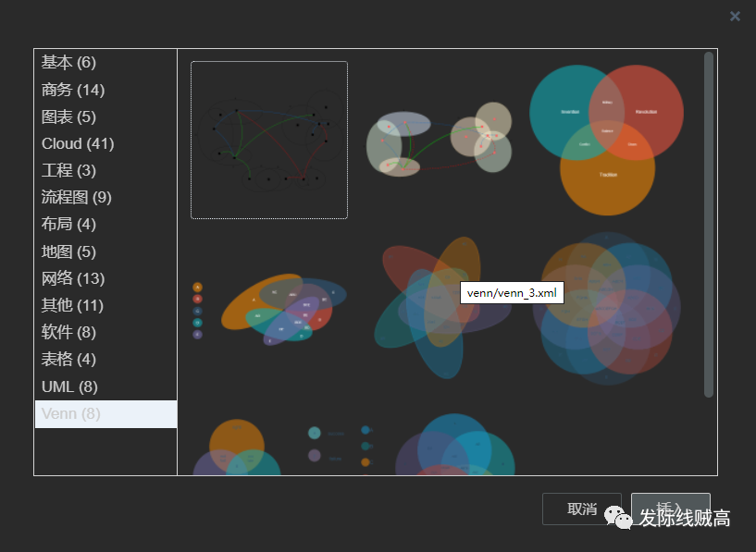This screenshot has width=756, height=552.
Task: Choose the 表格 (4) category
Action: click(105, 360)
